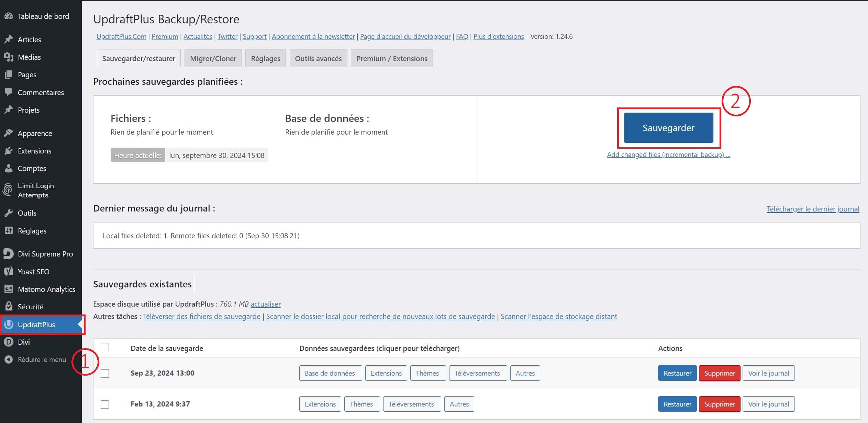Download Autres from Sep 23 backup
The height and width of the screenshot is (423, 868).
point(525,373)
